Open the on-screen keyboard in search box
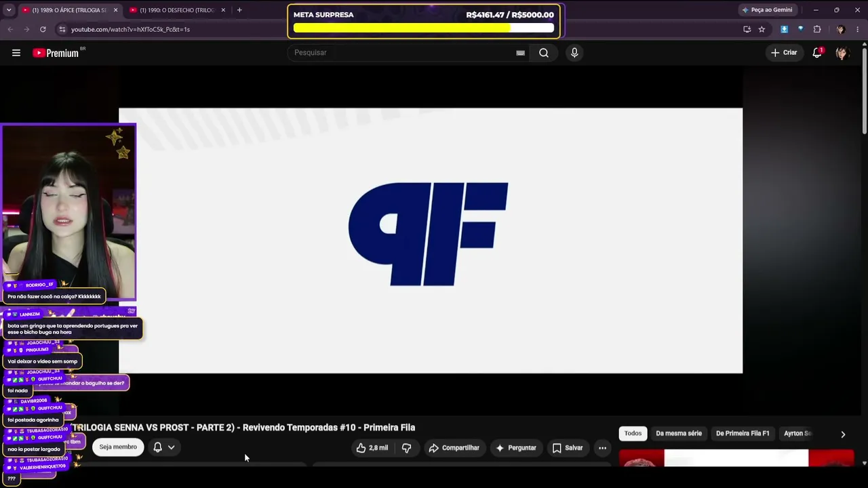This screenshot has height=488, width=868. click(x=520, y=53)
